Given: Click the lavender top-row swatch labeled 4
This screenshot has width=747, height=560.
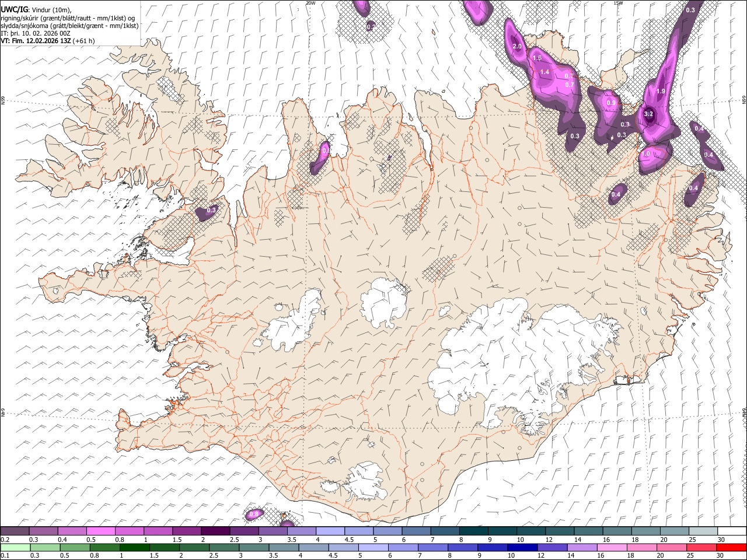Looking at the screenshot, I should tap(330, 531).
